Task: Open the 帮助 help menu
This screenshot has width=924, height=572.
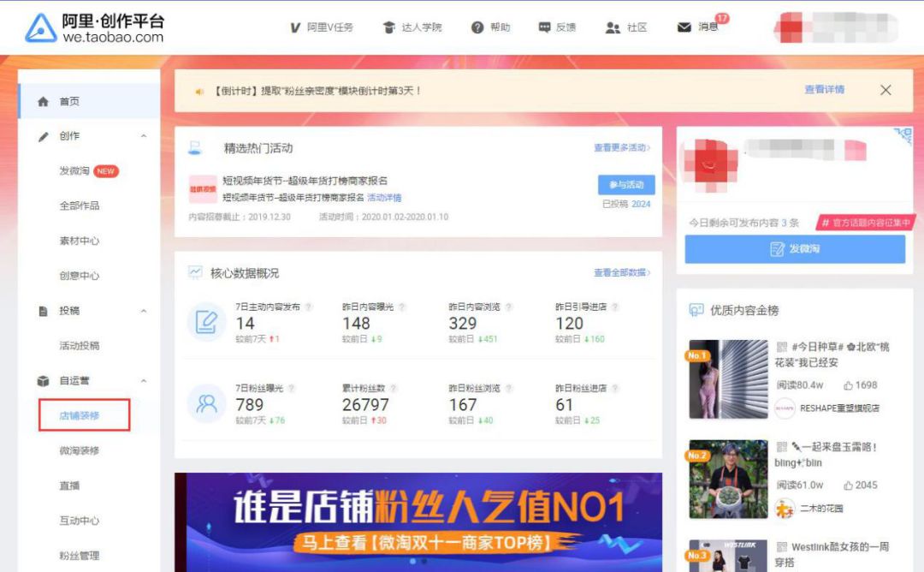Action: [x=490, y=27]
